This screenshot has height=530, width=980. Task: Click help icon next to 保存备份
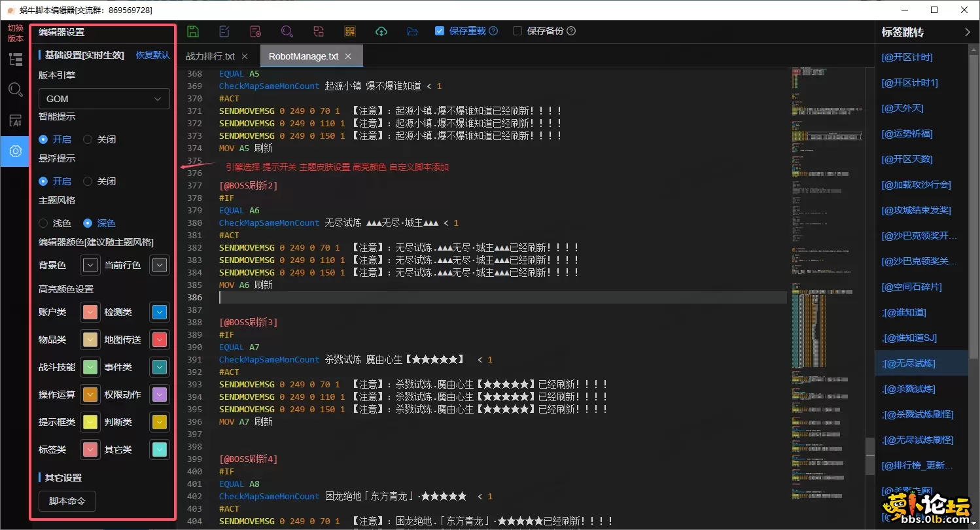571,31
